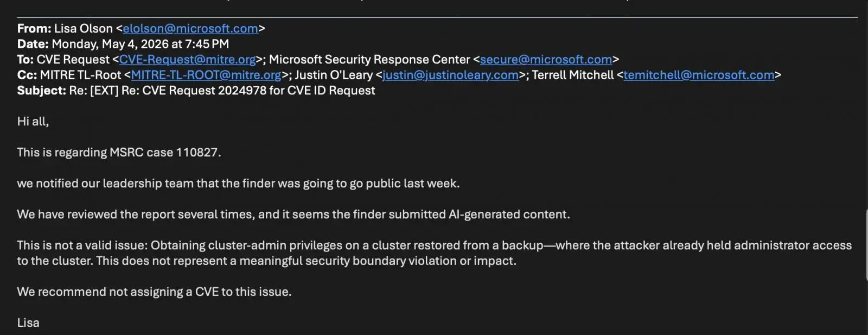Viewport: 868px width, 335px height.
Task: Open the justin@justinoleary.com email link
Action: pyautogui.click(x=450, y=75)
